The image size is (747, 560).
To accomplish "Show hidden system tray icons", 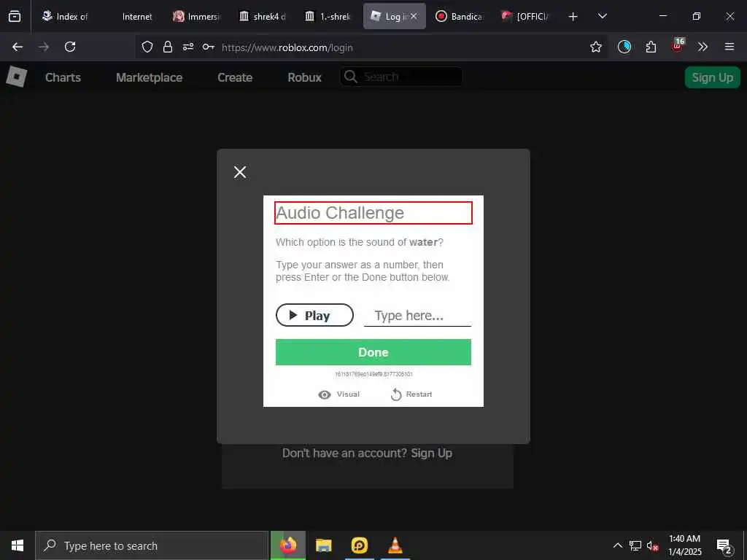I will 617,545.
